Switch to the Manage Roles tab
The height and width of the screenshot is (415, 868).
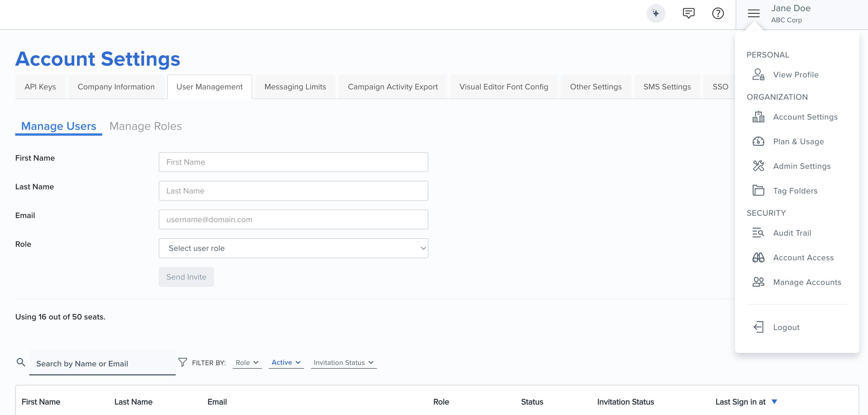[x=145, y=126]
